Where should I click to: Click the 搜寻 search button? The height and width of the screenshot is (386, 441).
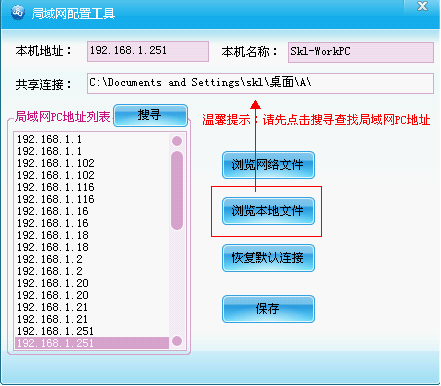click(150, 115)
